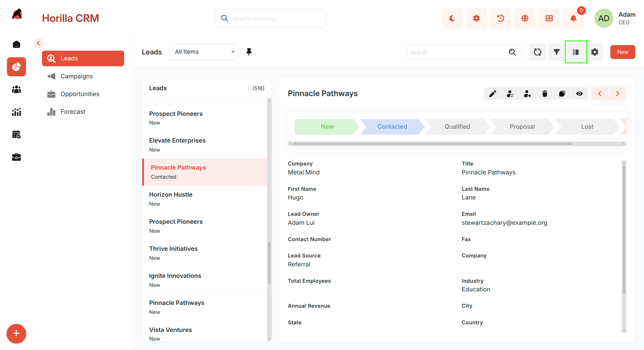Open the language globe icon
The width and height of the screenshot is (644, 350).
click(525, 18)
